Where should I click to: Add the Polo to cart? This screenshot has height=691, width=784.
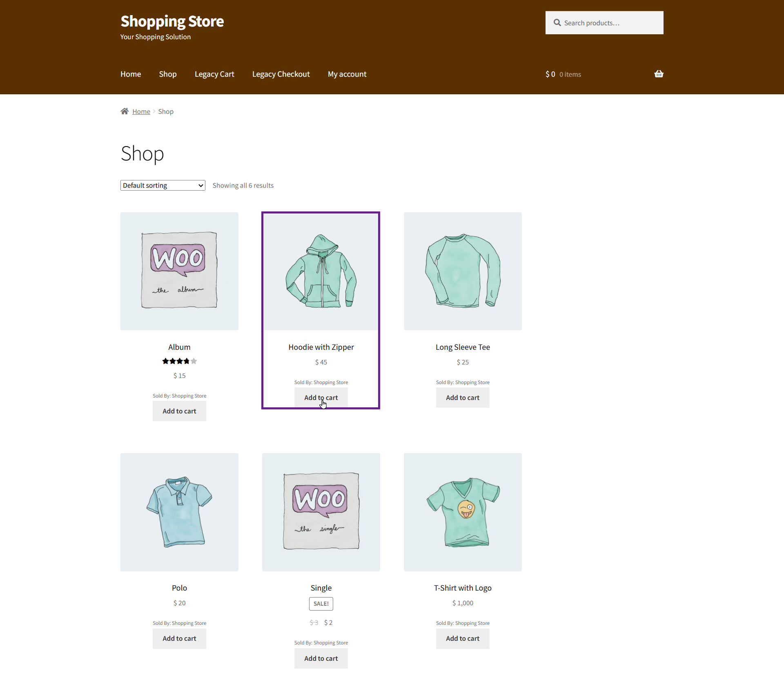[x=179, y=638]
